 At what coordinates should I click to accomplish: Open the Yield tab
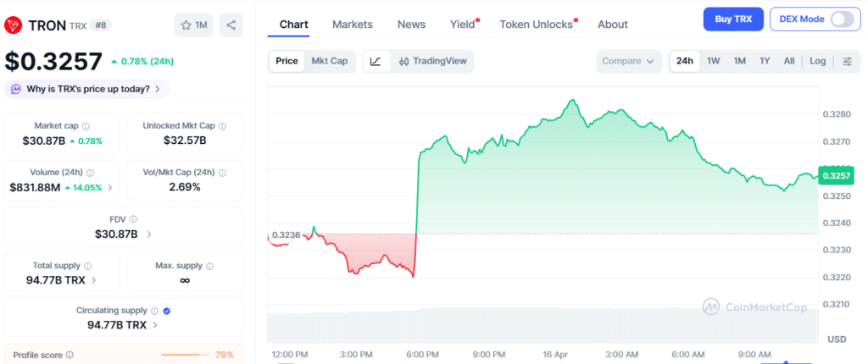[463, 25]
